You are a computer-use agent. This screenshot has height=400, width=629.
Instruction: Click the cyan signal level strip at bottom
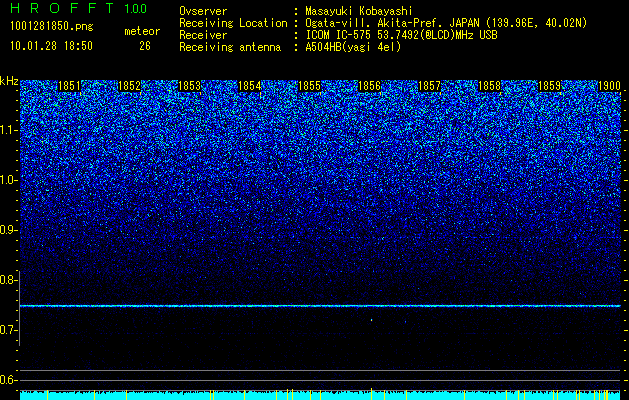[320, 396]
